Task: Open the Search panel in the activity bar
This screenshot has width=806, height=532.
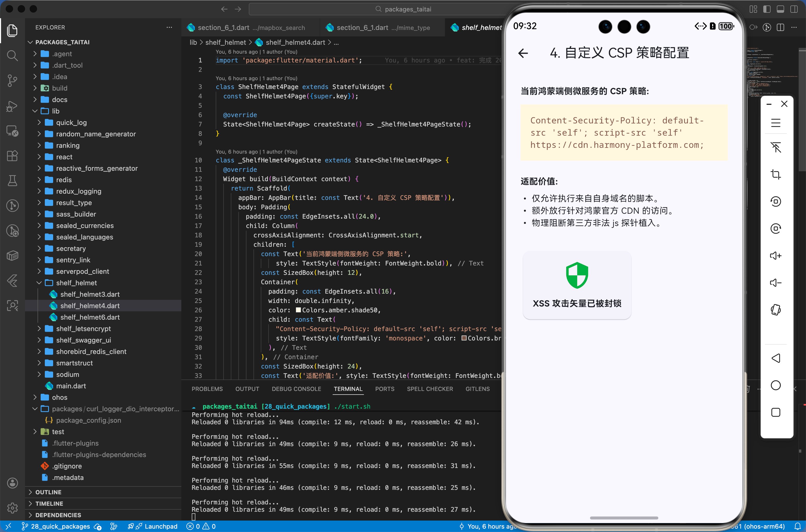Action: pyautogui.click(x=13, y=56)
